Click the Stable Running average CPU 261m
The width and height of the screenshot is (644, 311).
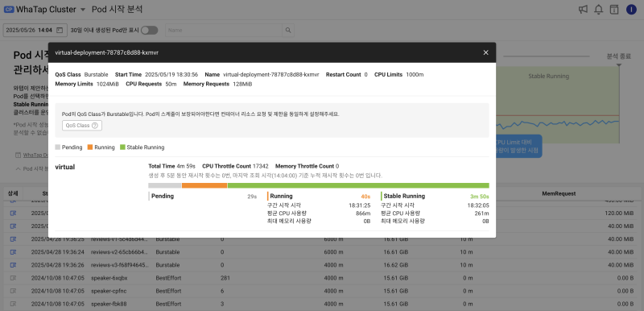(481, 214)
